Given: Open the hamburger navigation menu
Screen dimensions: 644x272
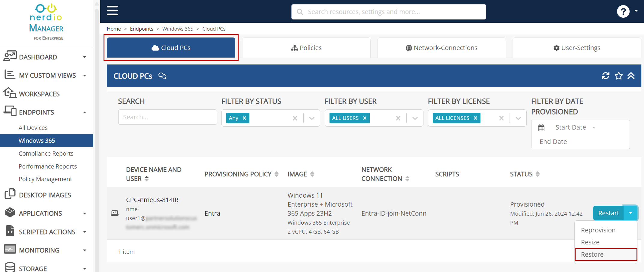Looking at the screenshot, I should point(112,10).
